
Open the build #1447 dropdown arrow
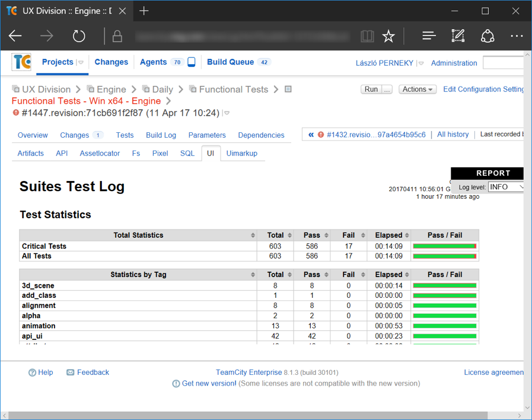(227, 113)
